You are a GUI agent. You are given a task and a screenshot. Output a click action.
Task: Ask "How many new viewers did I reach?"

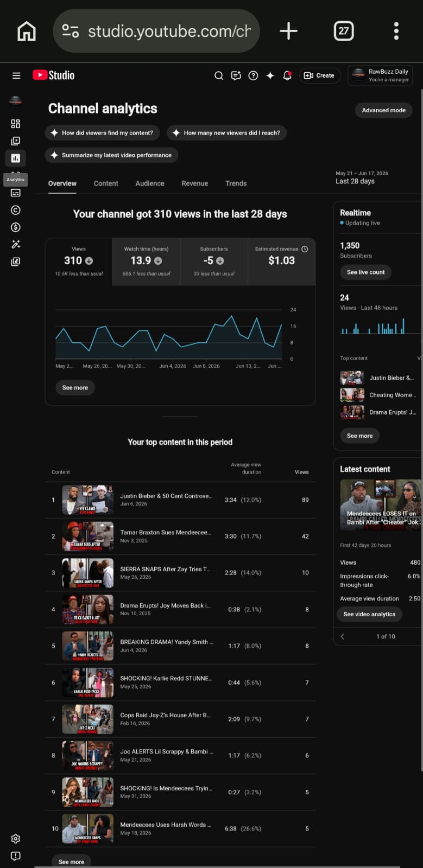click(x=227, y=133)
